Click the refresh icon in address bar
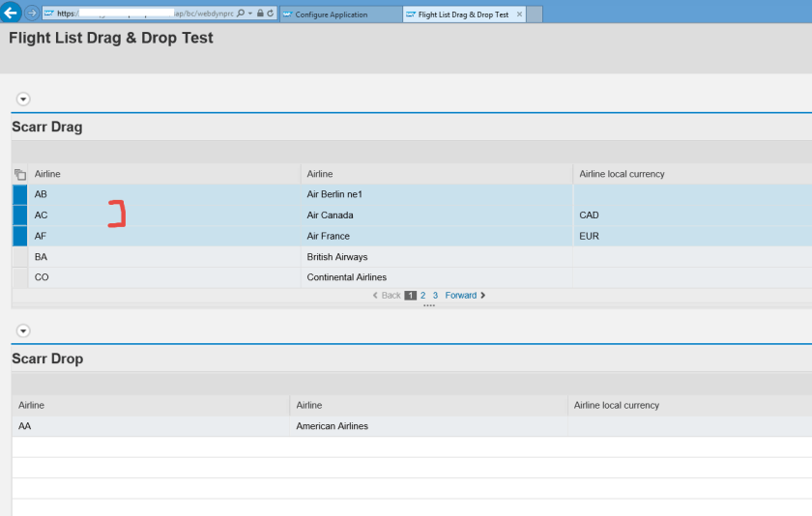Image resolution: width=812 pixels, height=516 pixels. (x=270, y=14)
